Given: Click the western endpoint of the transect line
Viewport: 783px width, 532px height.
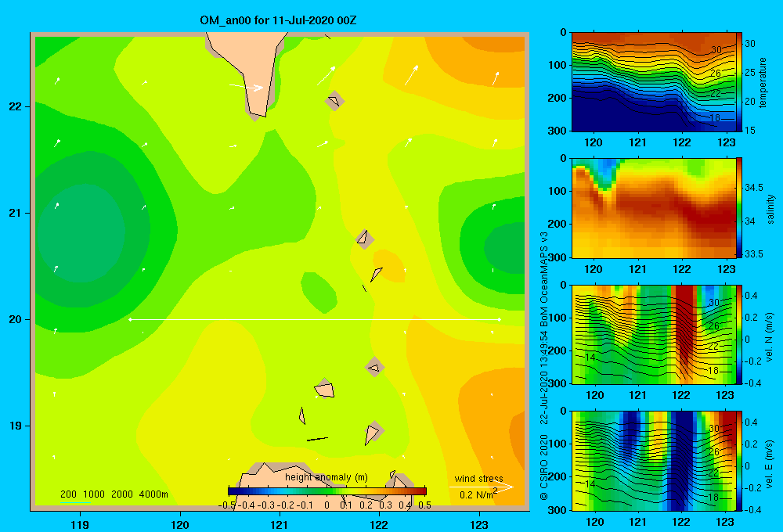Looking at the screenshot, I should [x=130, y=319].
